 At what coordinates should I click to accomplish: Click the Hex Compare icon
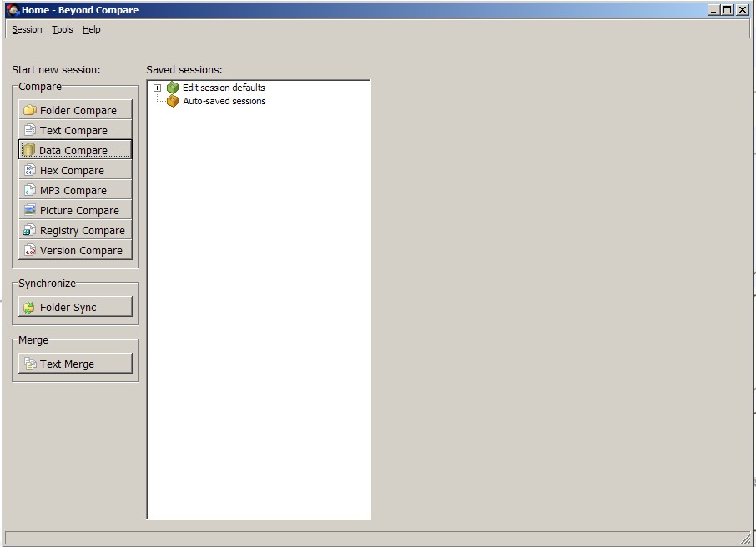pos(30,170)
